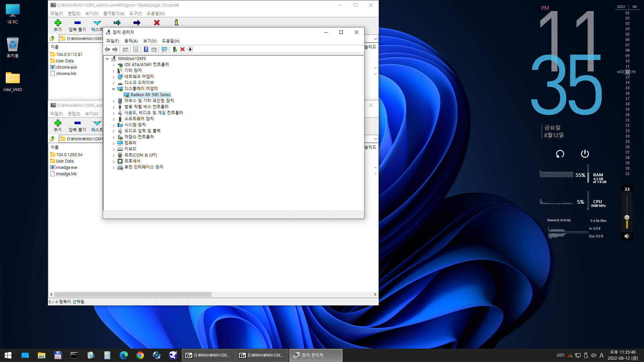
Task: Click the Copy arrow icon in top 7-Zip toolbar
Action: (117, 23)
